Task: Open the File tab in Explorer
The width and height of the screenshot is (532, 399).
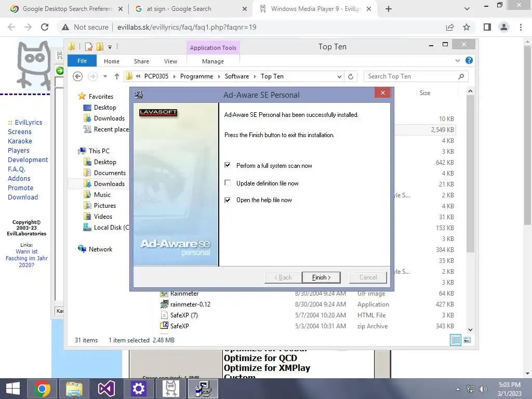Action: 82,61
